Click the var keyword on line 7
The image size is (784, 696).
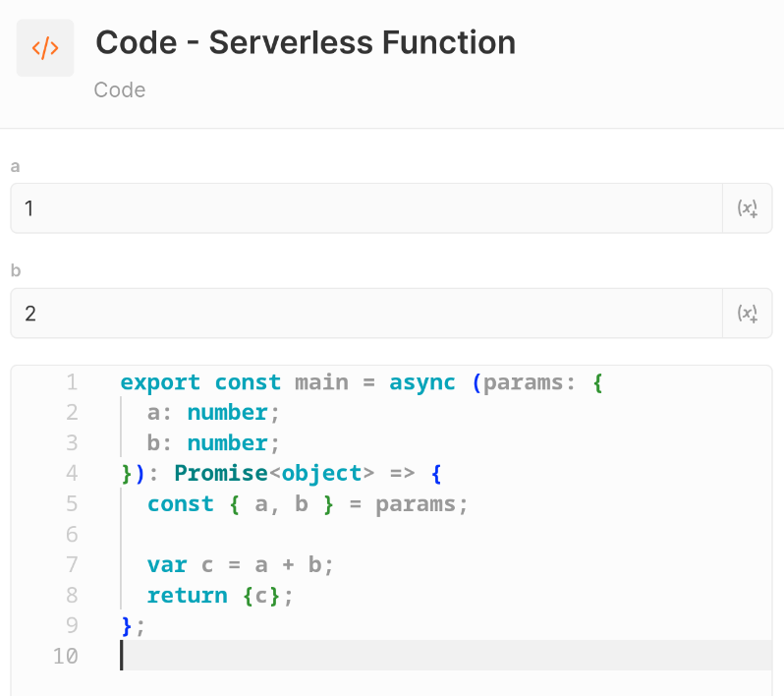(167, 565)
